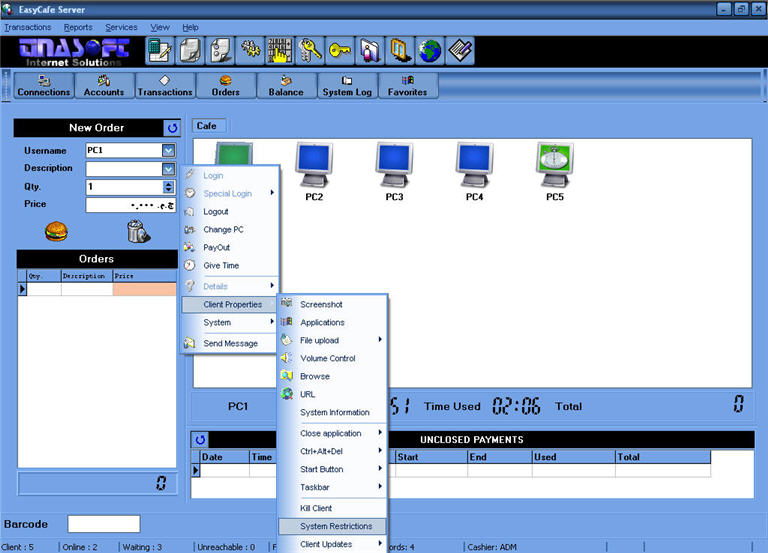This screenshot has height=553, width=768.
Task: Click Client Properties menu entry
Action: (x=229, y=304)
